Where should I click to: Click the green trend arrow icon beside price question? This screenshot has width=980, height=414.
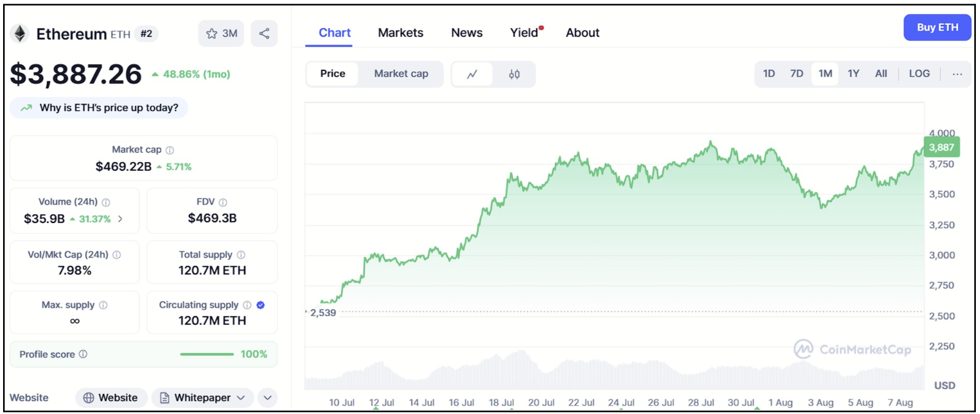[26, 108]
